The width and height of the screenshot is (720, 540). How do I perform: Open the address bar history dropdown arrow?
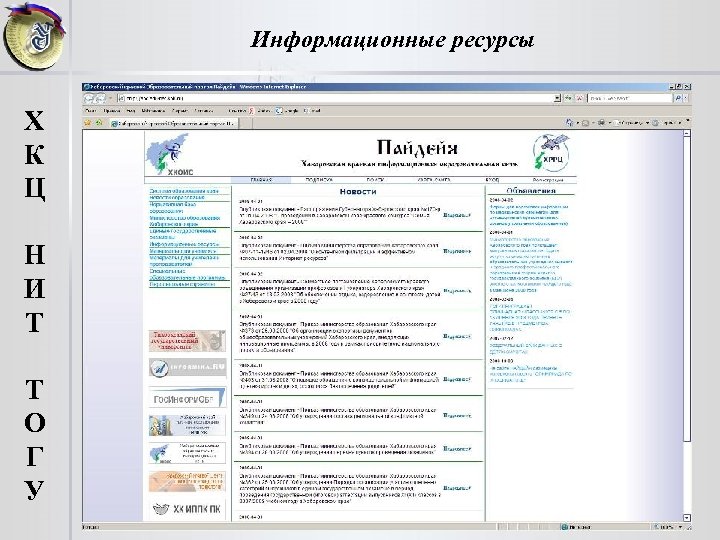pos(557,98)
